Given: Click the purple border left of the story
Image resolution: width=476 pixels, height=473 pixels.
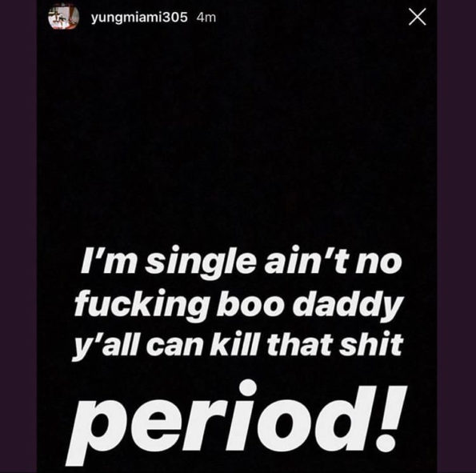Looking at the screenshot, I should point(18,236).
